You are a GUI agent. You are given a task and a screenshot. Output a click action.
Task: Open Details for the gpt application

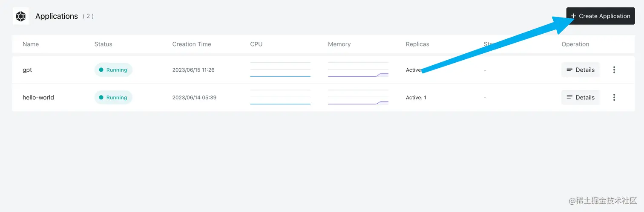(x=580, y=70)
